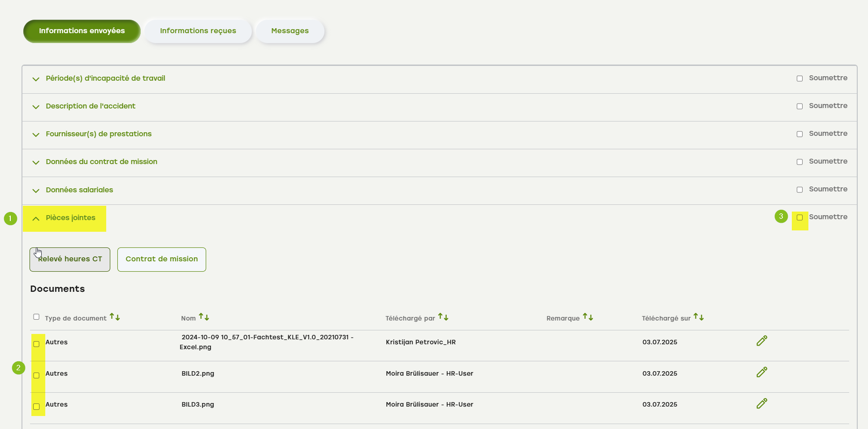Sort documents by Nom column arrows
The height and width of the screenshot is (429, 868).
tap(204, 317)
